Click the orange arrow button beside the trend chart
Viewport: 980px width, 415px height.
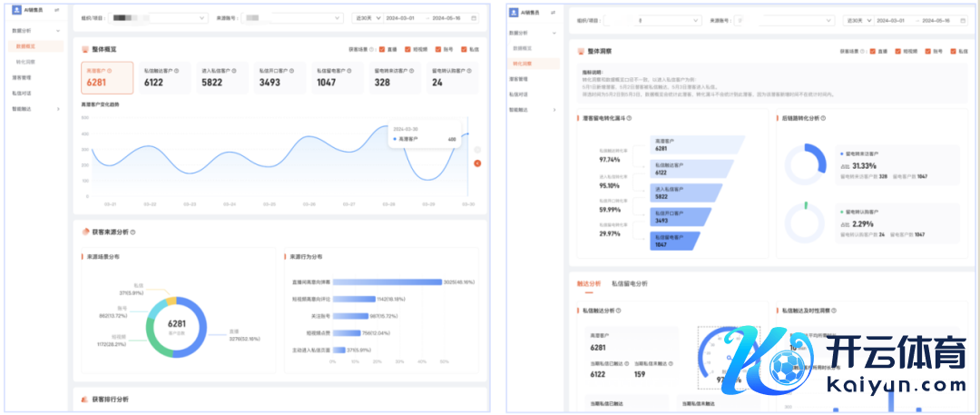[477, 163]
